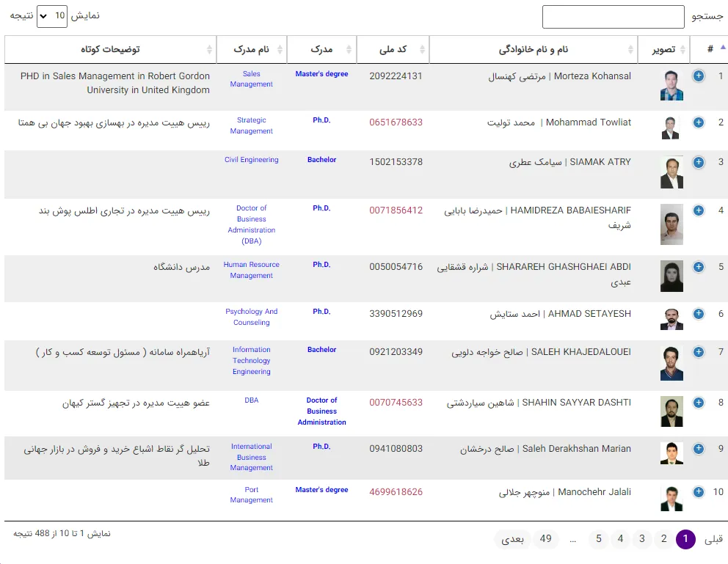The height and width of the screenshot is (564, 728).
Task: Click the Port Management degree name
Action: coord(252,495)
